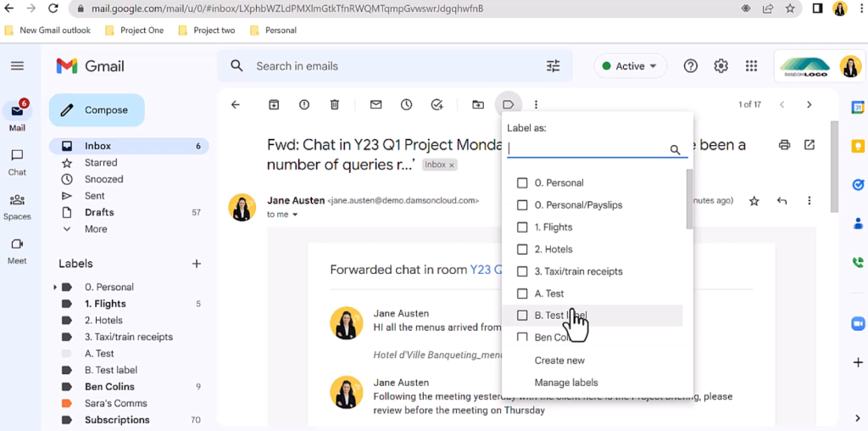Print all with printer icon
868x431 pixels.
[x=784, y=145]
